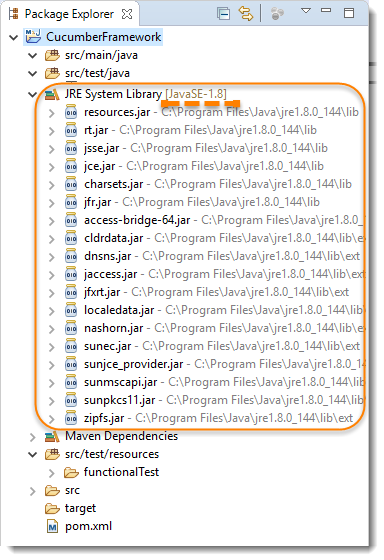Viewport: 384px width, 560px height.
Task: Select the pom.xml file
Action: 88,526
